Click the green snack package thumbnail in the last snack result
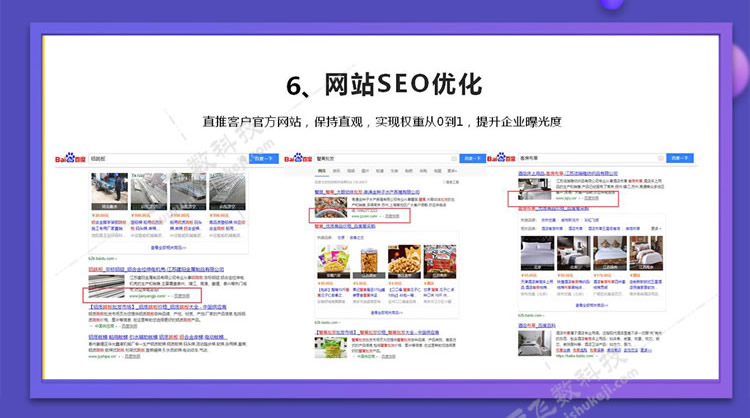The width and height of the screenshot is (750, 418). (331, 348)
